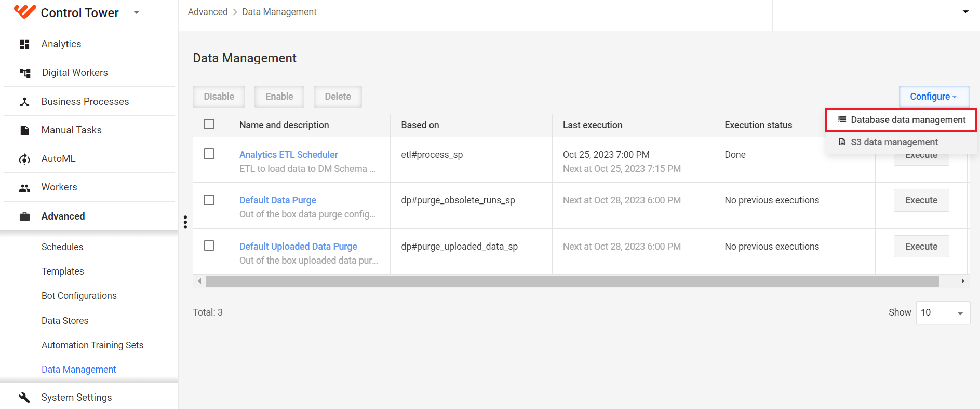Open Bot Configurations submenu item
The height and width of the screenshot is (409, 980).
pyautogui.click(x=79, y=296)
